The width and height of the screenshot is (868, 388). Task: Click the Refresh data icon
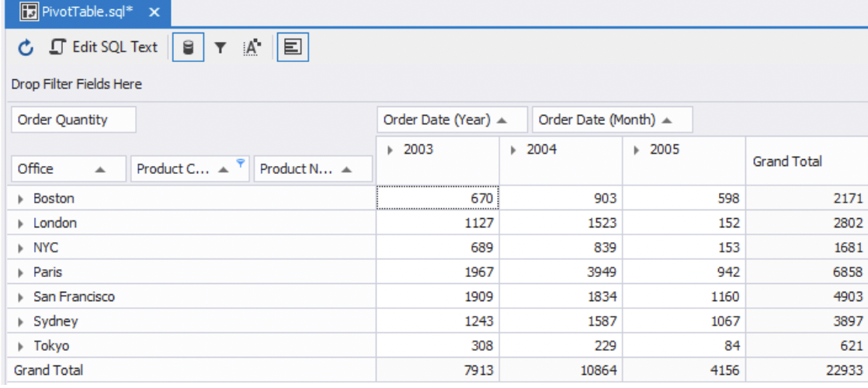coord(25,48)
